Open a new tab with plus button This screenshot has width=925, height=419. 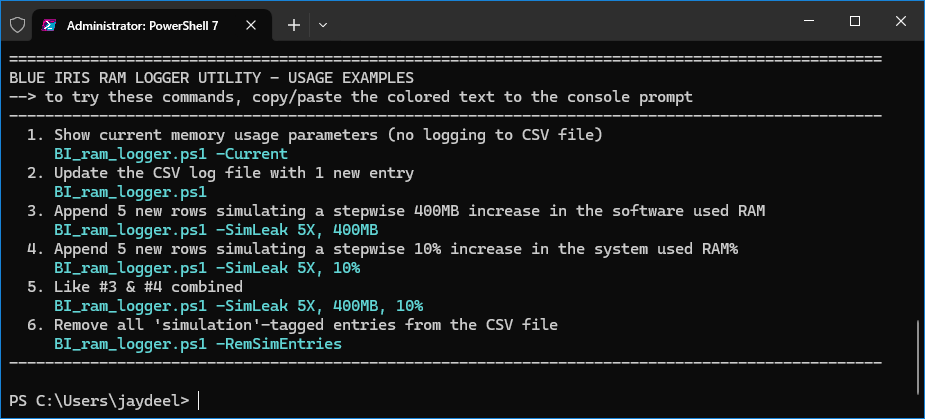click(294, 25)
